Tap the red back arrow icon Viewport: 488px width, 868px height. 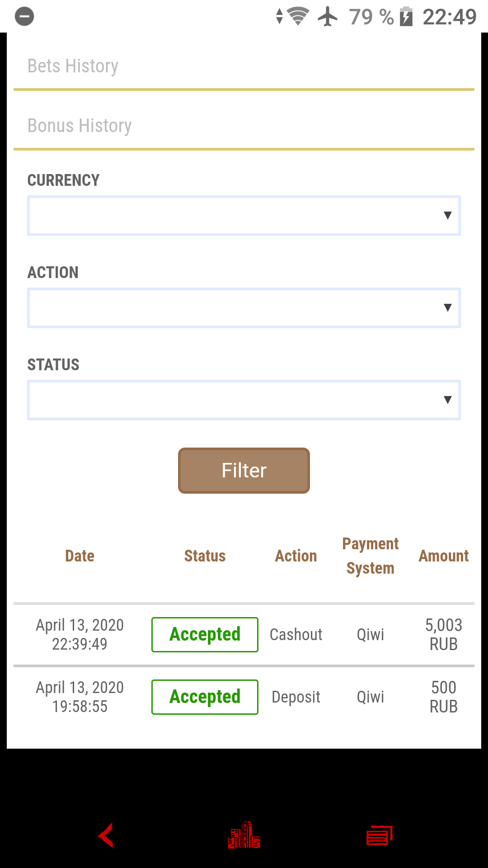click(106, 835)
